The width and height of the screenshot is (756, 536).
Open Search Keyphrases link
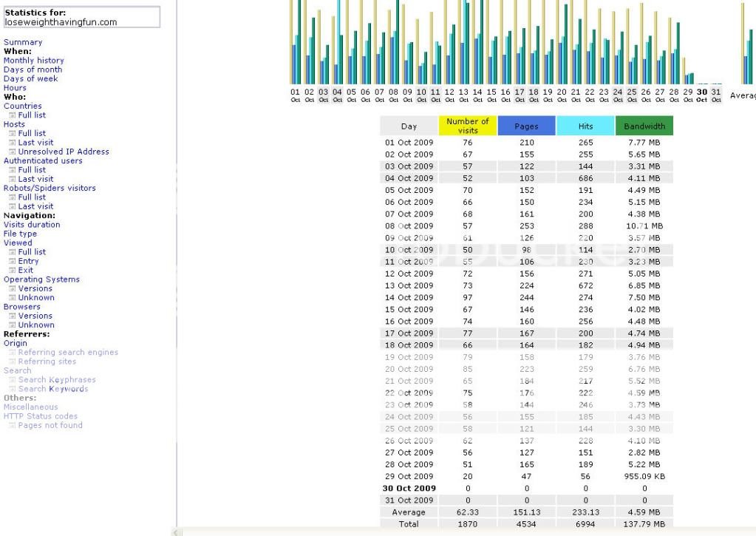point(57,380)
